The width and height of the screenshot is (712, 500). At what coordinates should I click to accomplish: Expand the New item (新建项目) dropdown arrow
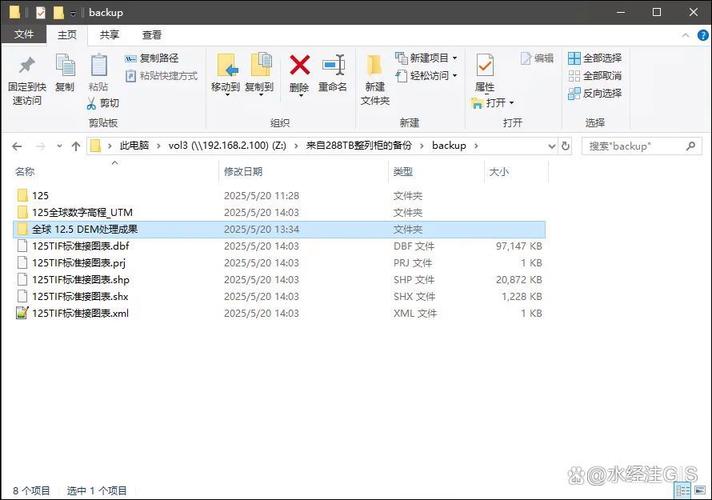(455, 59)
